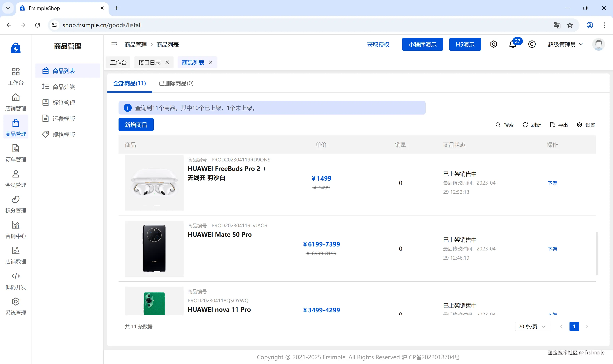Click the 设置 table settings tool
The image size is (613, 364).
coord(586,125)
